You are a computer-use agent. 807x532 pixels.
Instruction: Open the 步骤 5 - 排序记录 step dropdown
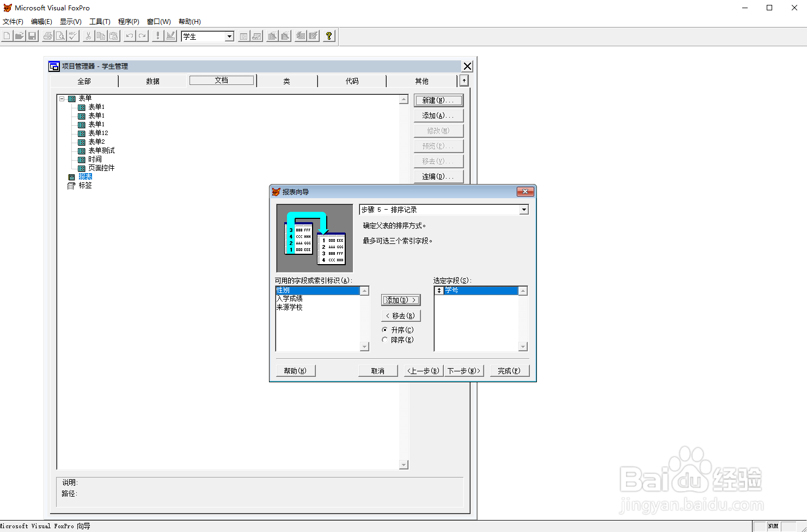[524, 210]
